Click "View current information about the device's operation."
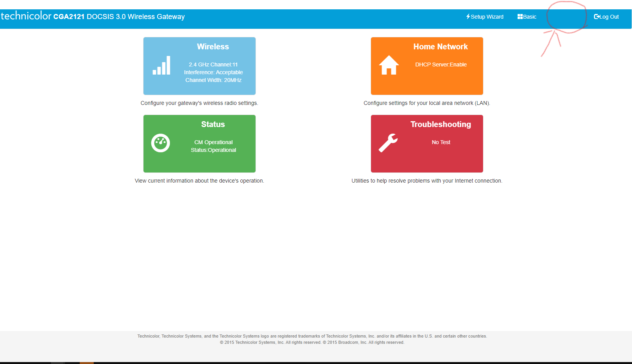 (x=200, y=181)
